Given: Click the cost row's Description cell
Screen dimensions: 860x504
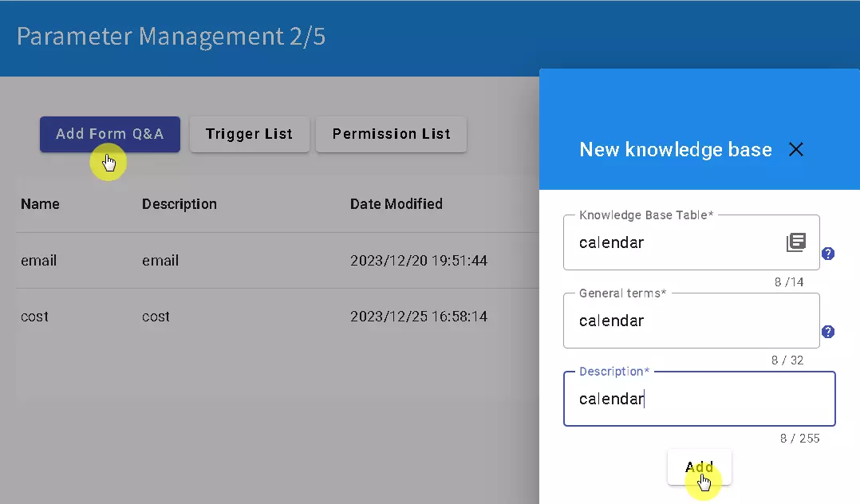Looking at the screenshot, I should pyautogui.click(x=156, y=317).
